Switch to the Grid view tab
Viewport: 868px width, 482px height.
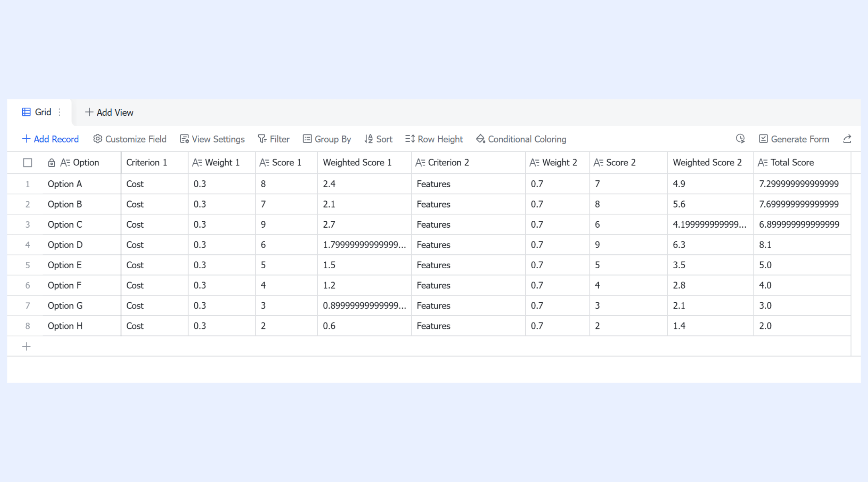coord(39,112)
